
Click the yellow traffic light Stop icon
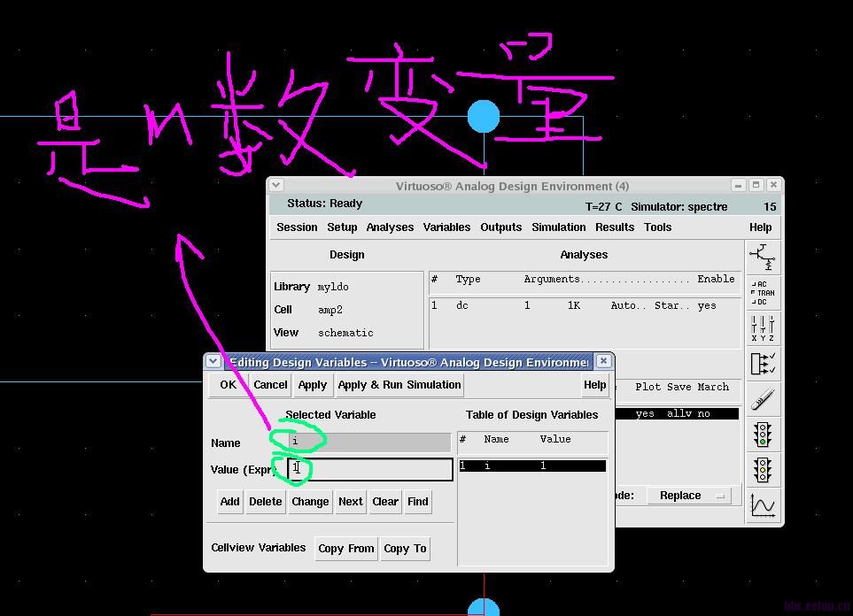(762, 469)
